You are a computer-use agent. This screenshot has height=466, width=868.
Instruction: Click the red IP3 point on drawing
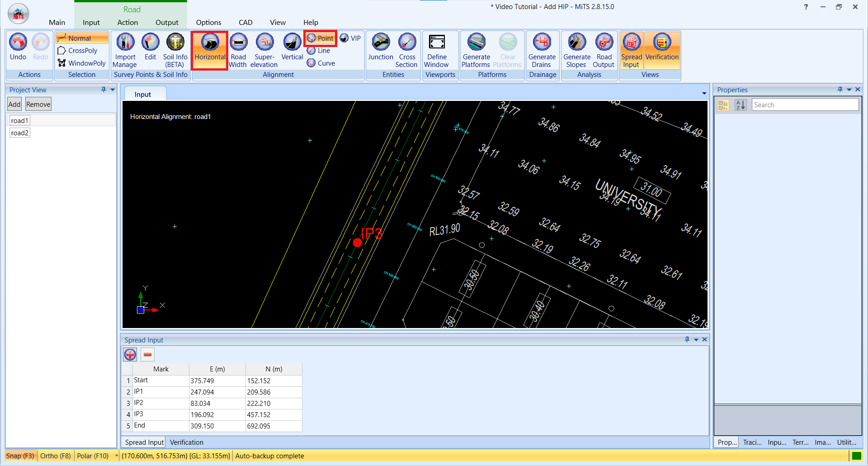(357, 243)
